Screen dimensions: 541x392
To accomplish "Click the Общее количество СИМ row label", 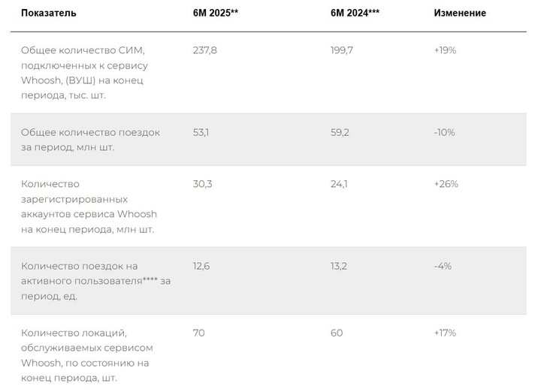I will click(x=84, y=73).
